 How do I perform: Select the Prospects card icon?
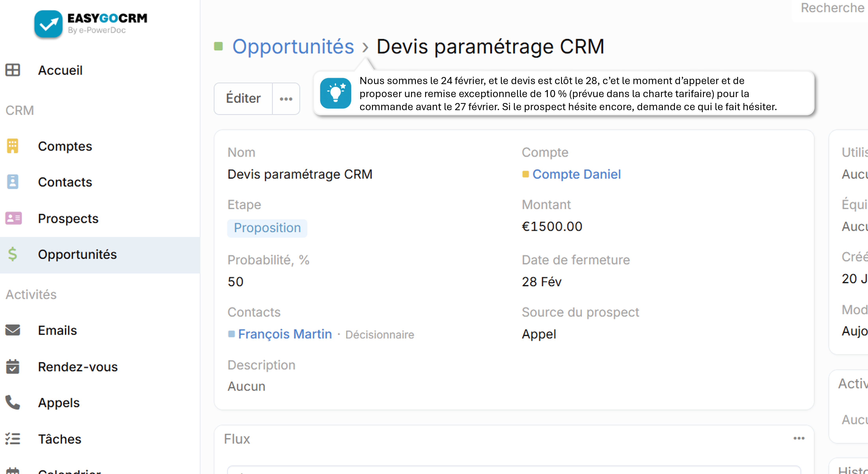pyautogui.click(x=12, y=219)
